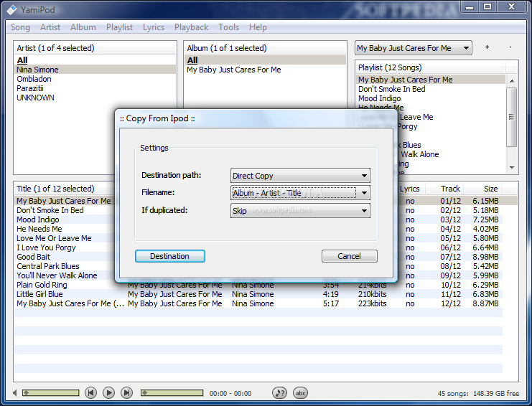The width and height of the screenshot is (532, 406).
Task: Click the YamiPod title bar app icon
Action: pyautogui.click(x=11, y=9)
